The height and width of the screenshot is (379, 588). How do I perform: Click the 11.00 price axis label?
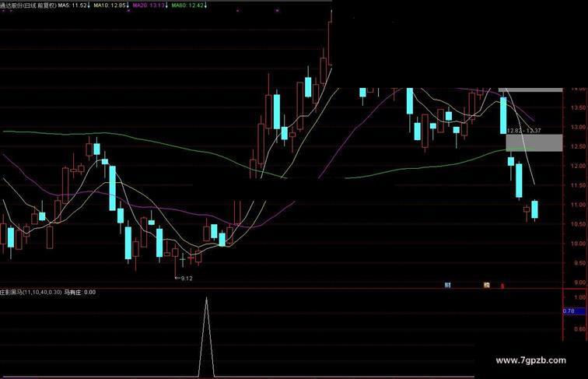[578, 205]
